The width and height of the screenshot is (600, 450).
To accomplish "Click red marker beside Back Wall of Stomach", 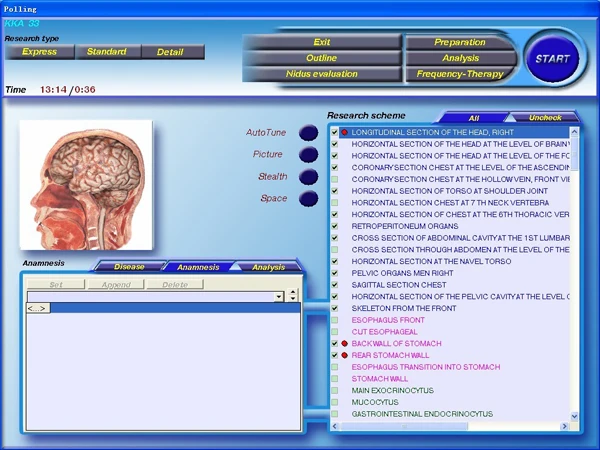I will coord(345,343).
